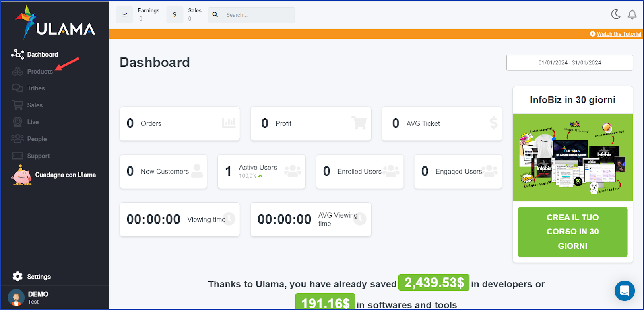Viewport: 644px width, 310px height.
Task: Click the Live broadcast icon
Action: [x=17, y=122]
